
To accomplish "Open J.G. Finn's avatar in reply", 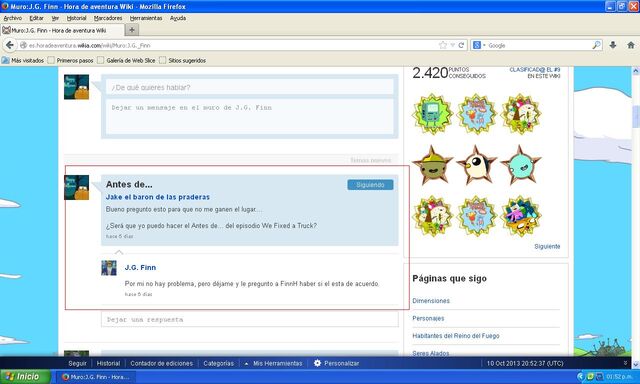I will pos(109,268).
